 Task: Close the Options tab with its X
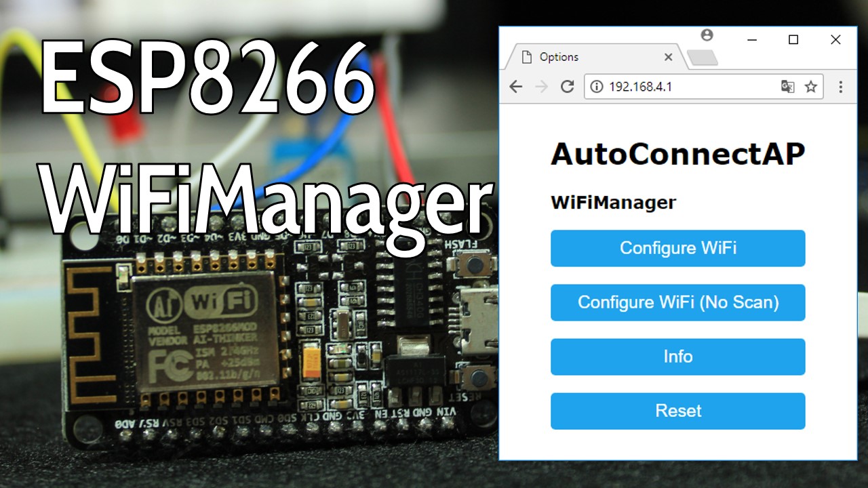click(x=669, y=57)
